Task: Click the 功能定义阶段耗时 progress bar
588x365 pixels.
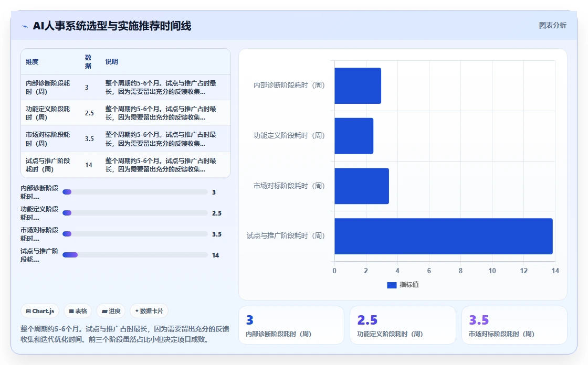Action: [135, 213]
